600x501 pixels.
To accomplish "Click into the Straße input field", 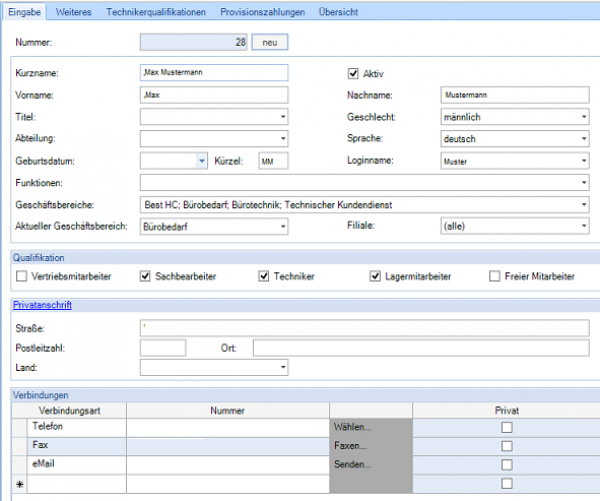I will click(x=364, y=328).
